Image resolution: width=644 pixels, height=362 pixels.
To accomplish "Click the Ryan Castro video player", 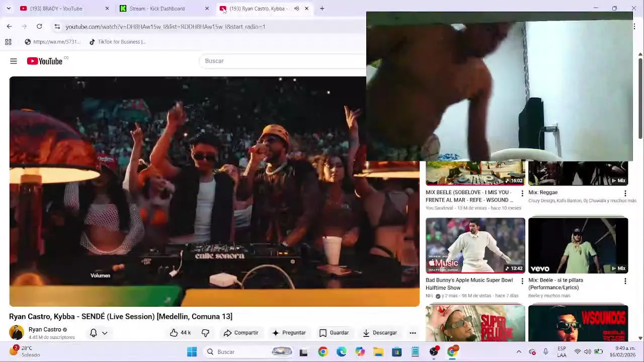I will click(x=214, y=191).
